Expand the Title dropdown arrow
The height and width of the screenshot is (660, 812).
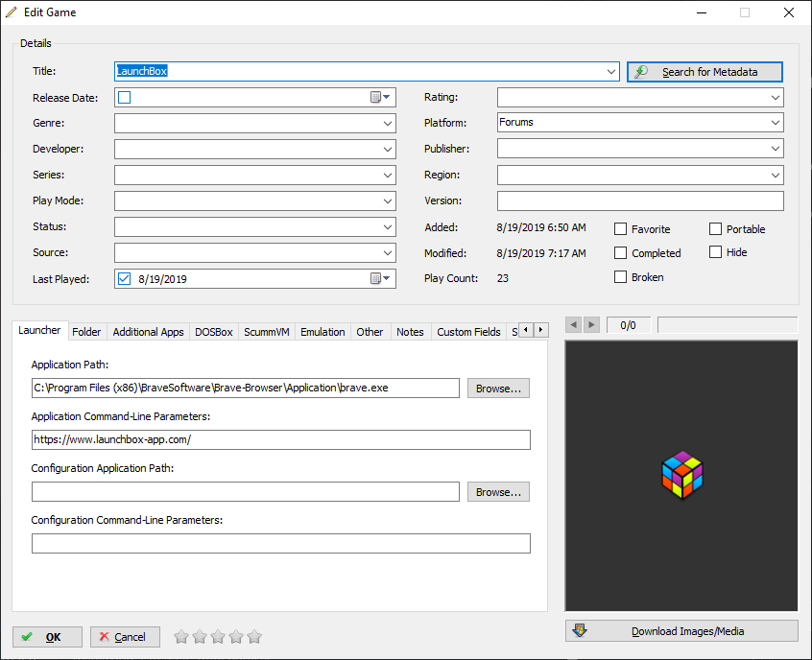611,71
